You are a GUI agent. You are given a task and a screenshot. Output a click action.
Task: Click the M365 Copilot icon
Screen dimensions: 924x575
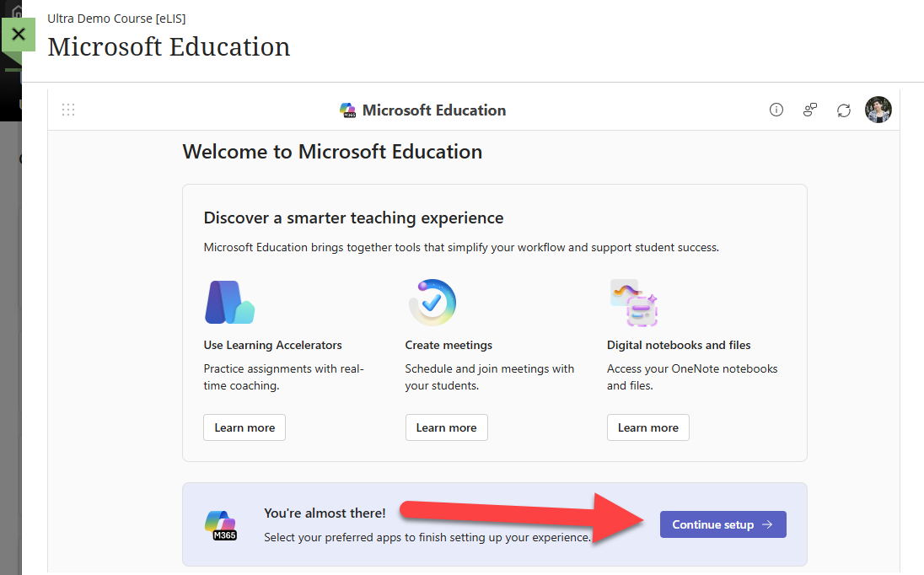pos(221,525)
